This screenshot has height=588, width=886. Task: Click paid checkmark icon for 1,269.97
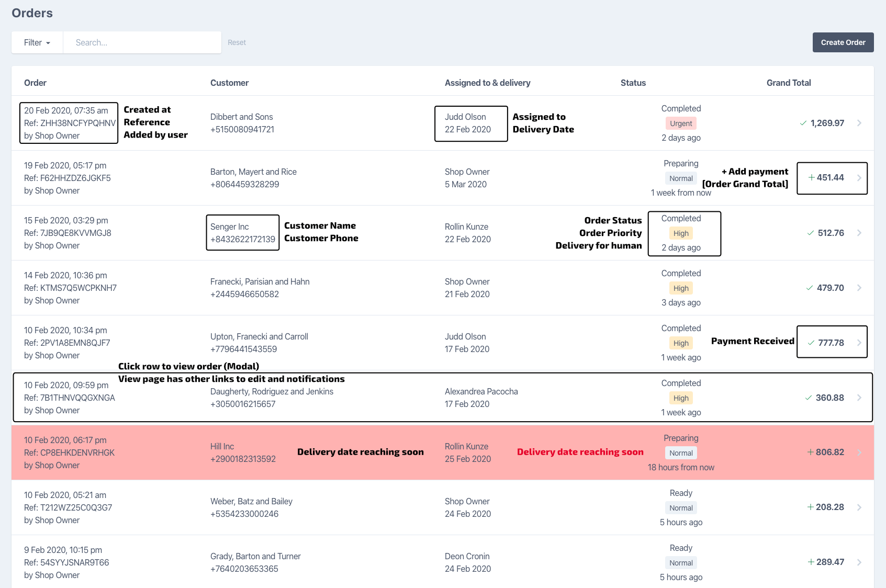[803, 123]
